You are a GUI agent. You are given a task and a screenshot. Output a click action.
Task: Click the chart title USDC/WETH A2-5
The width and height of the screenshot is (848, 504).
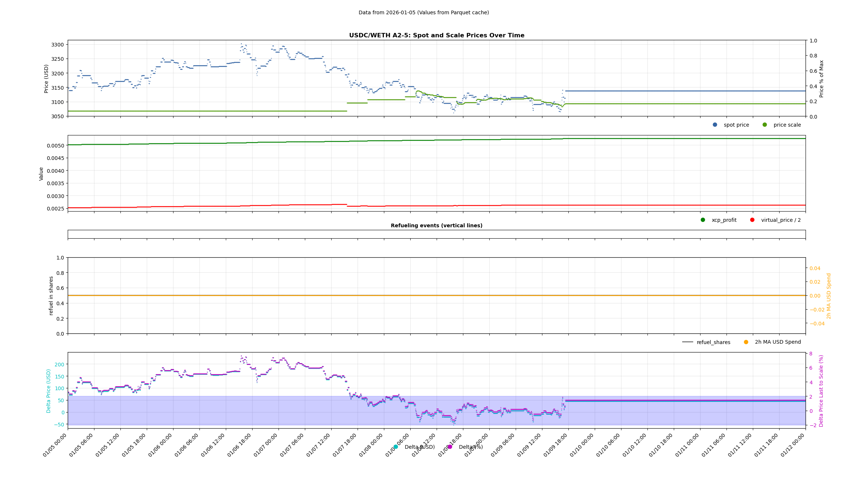click(436, 36)
